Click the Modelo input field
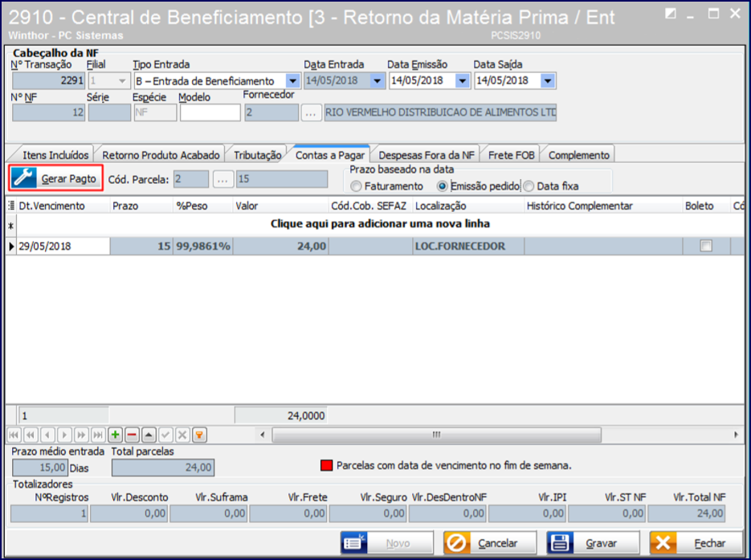This screenshot has height=560, width=751. click(x=210, y=113)
